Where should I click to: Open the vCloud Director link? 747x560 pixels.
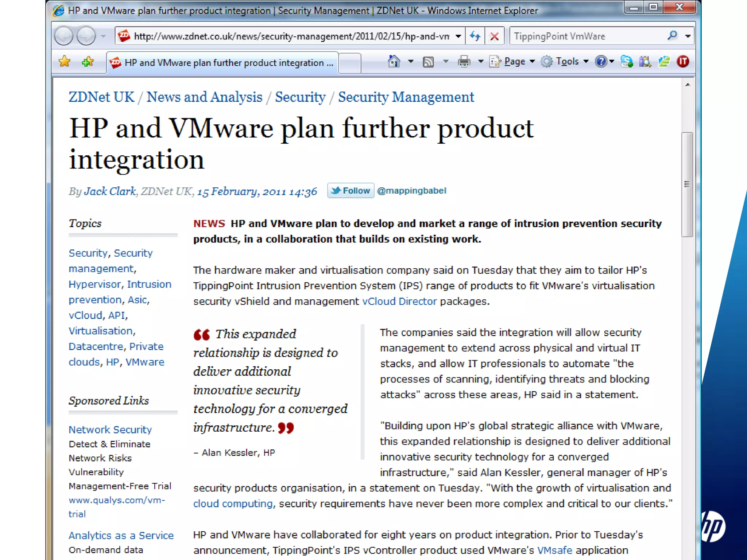[399, 302]
